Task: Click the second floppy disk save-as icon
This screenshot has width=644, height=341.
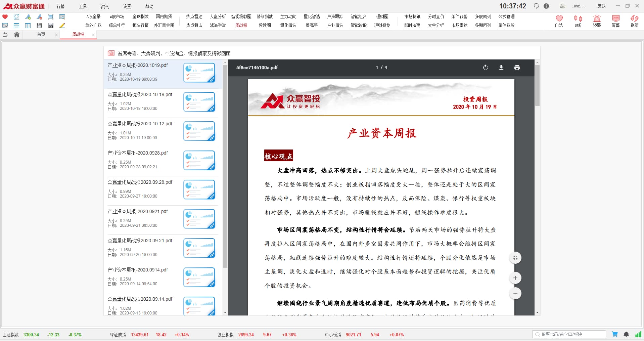Action: tap(51, 26)
